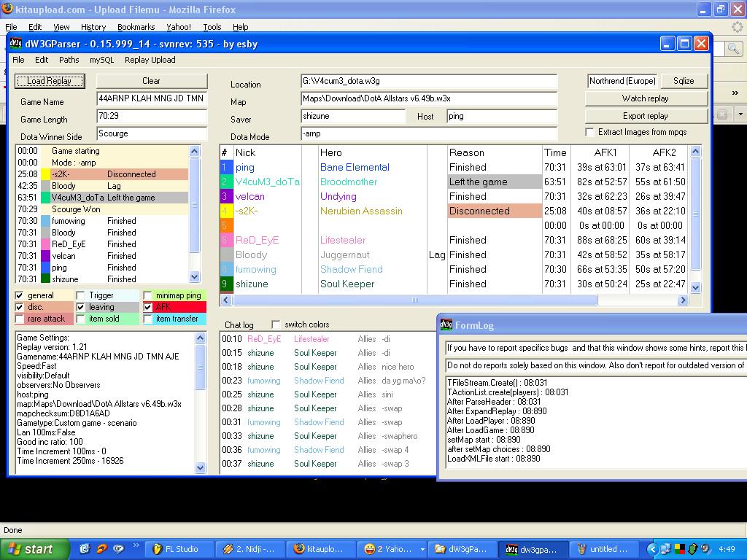
Task: Click the Export replay button
Action: pos(646,116)
